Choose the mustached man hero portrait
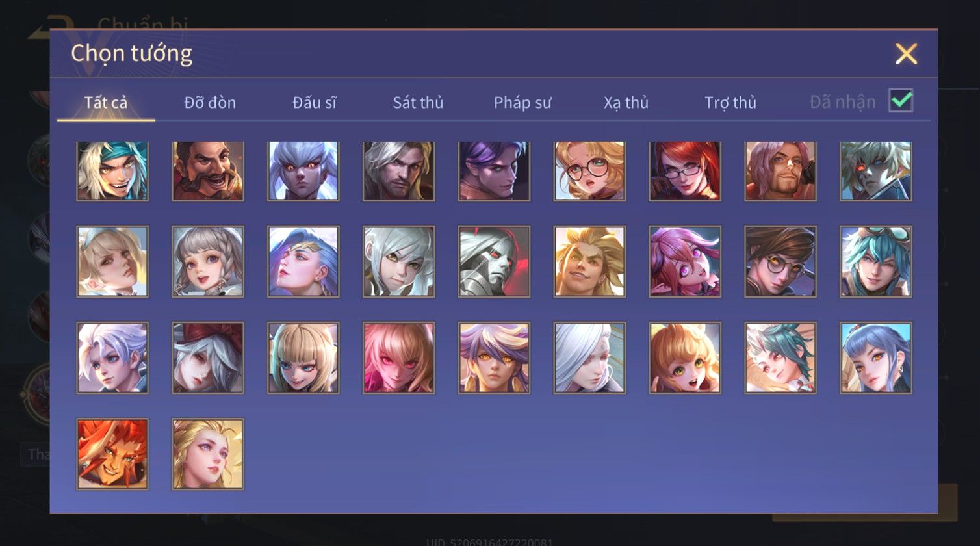 (208, 170)
